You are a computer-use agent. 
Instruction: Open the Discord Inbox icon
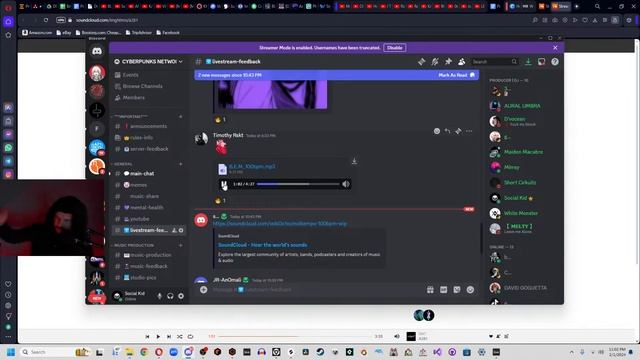541,62
